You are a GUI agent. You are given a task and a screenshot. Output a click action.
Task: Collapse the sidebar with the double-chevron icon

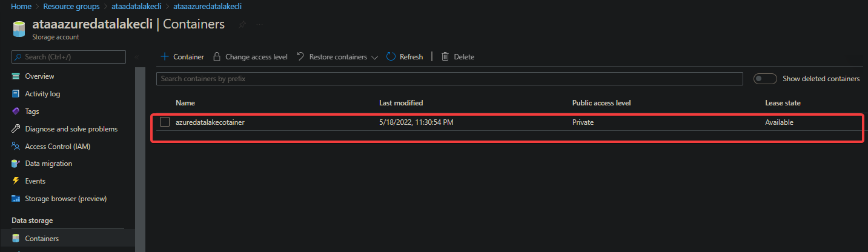[x=137, y=57]
